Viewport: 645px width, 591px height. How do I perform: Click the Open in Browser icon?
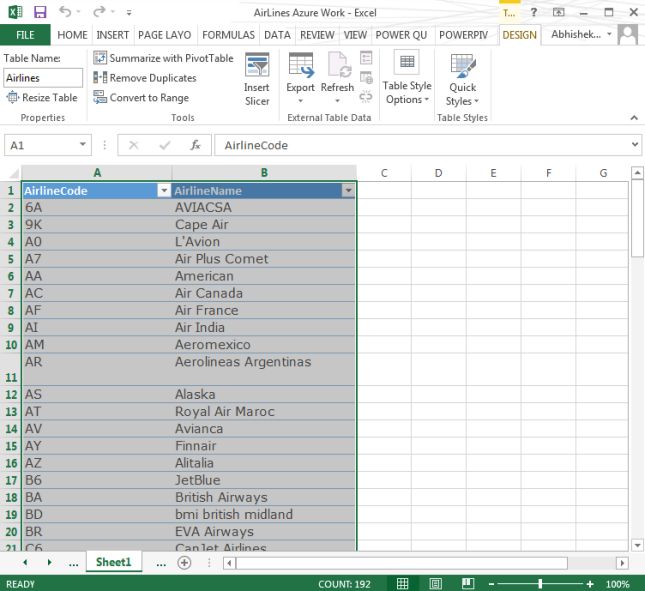366,77
